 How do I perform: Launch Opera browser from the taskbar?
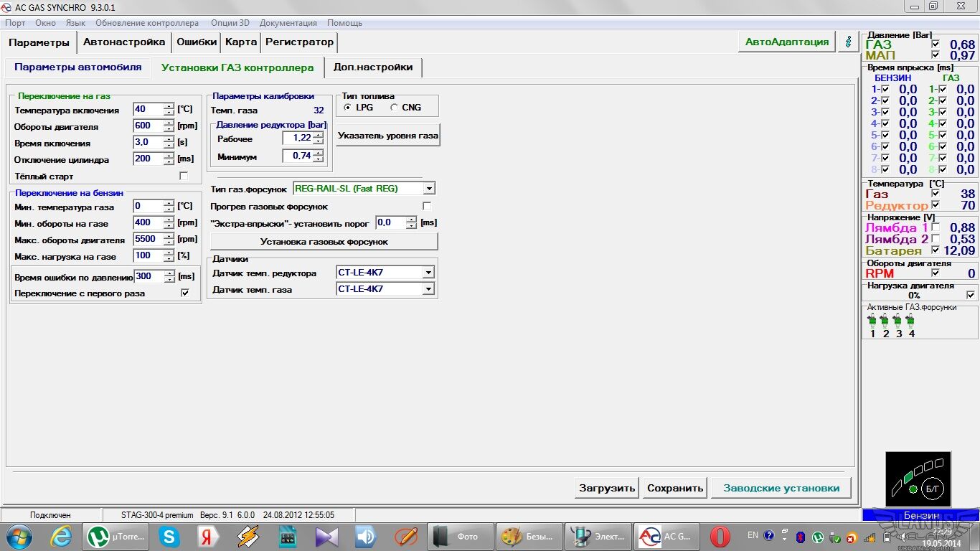point(720,537)
